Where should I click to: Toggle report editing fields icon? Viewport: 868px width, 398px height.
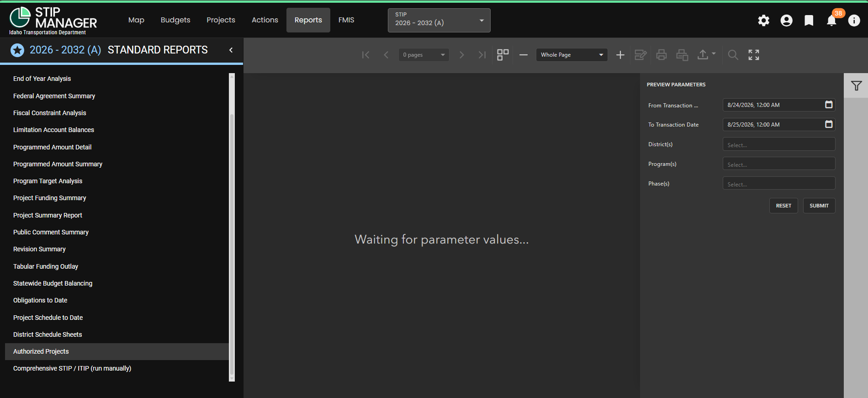(640, 55)
